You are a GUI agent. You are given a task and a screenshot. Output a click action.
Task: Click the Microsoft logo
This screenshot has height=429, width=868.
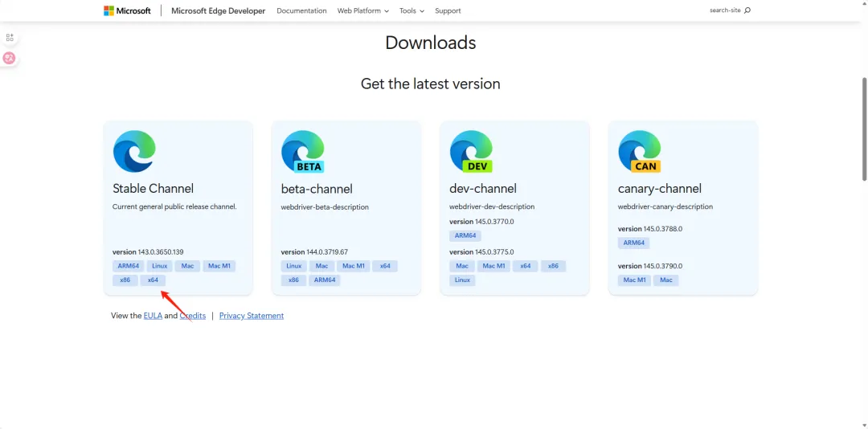(x=127, y=10)
